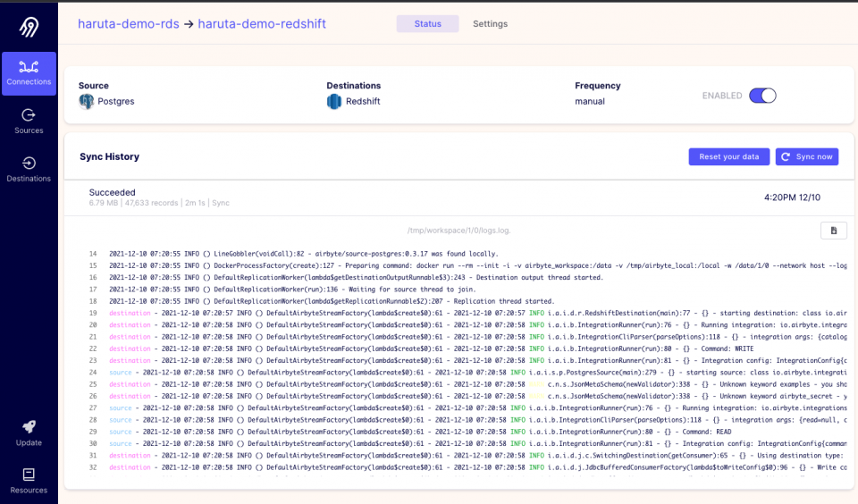Click the Reset your data button
The width and height of the screenshot is (858, 504).
(x=729, y=156)
